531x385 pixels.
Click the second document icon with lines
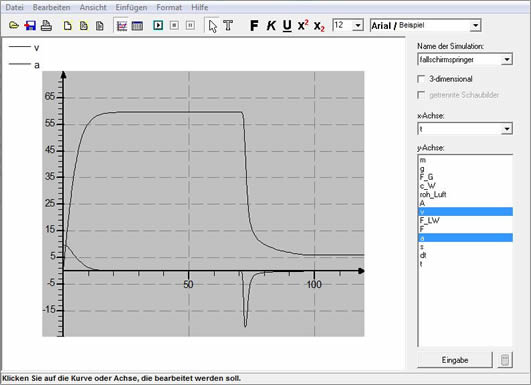84,26
